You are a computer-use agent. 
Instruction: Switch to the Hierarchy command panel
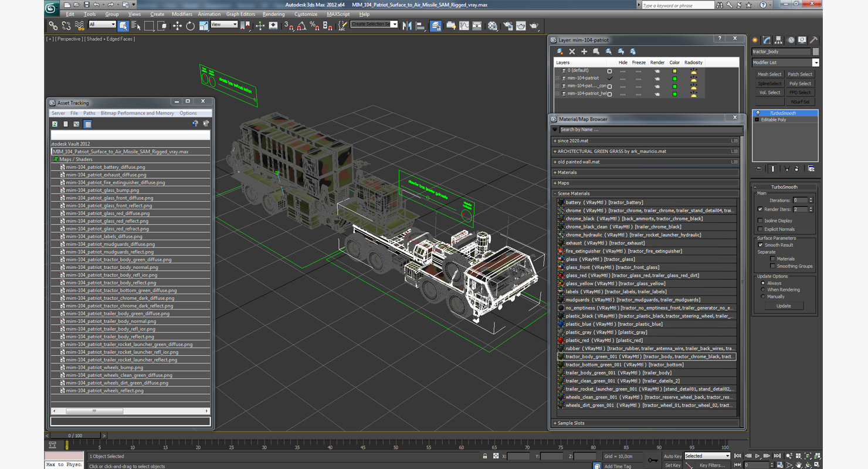click(779, 40)
